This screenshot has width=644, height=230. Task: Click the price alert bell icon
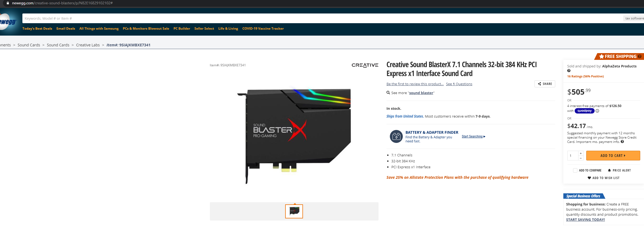pos(609,170)
